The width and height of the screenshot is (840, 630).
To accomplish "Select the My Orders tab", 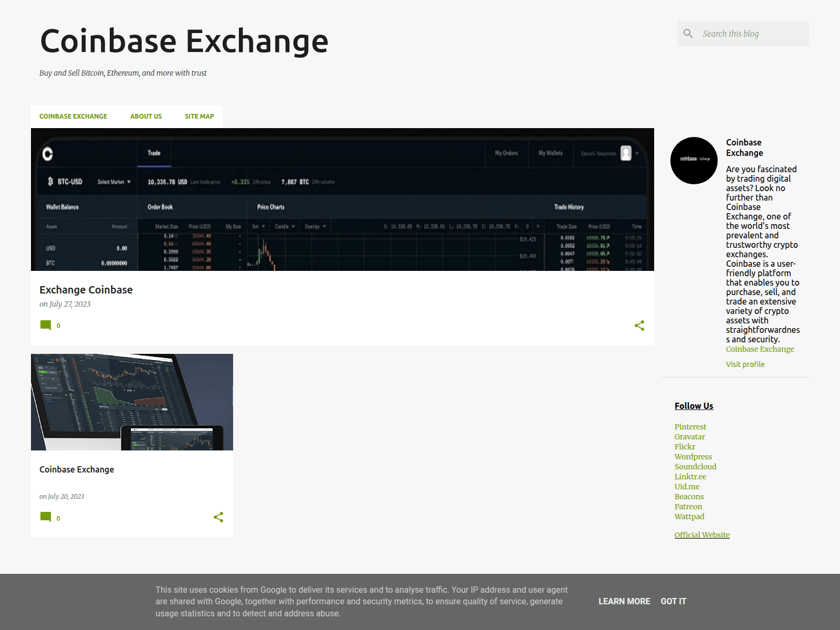I will [506, 153].
